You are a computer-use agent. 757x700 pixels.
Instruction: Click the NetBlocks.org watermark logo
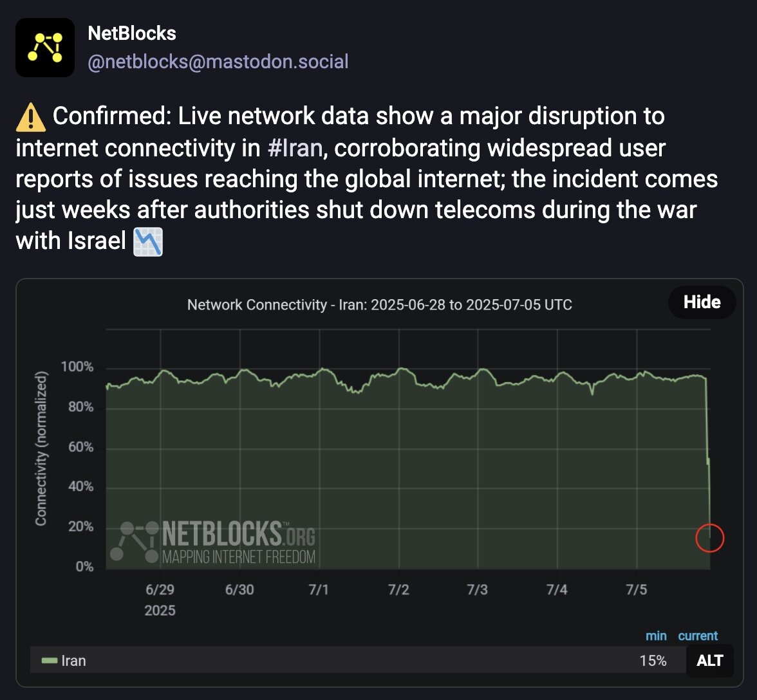pyautogui.click(x=213, y=543)
